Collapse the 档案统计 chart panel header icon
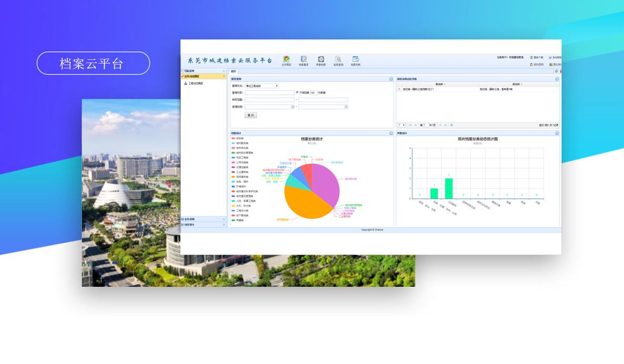 coord(391,133)
